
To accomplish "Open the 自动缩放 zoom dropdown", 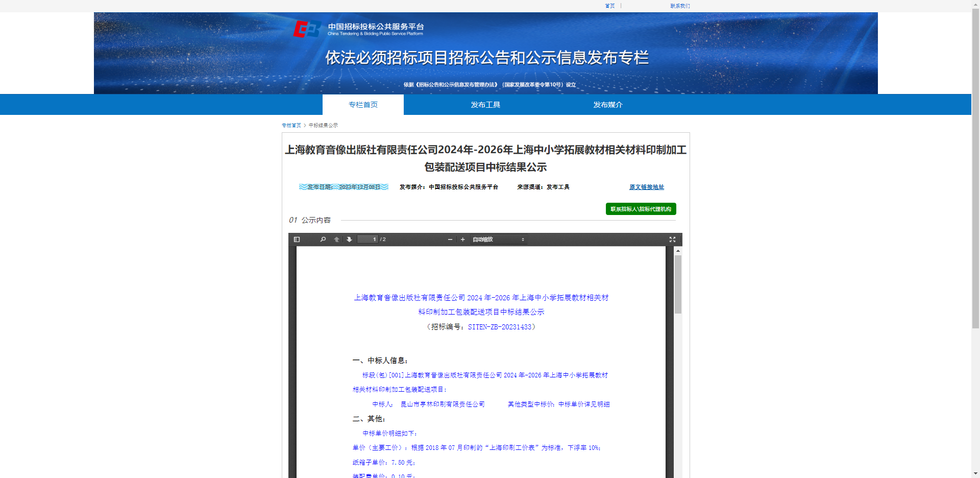I will (x=498, y=240).
